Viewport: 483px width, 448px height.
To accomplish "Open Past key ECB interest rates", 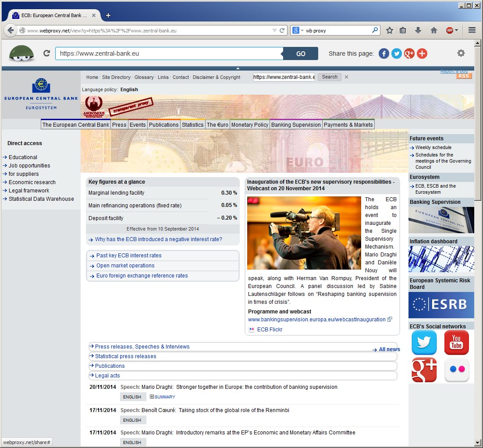I will coord(129,256).
